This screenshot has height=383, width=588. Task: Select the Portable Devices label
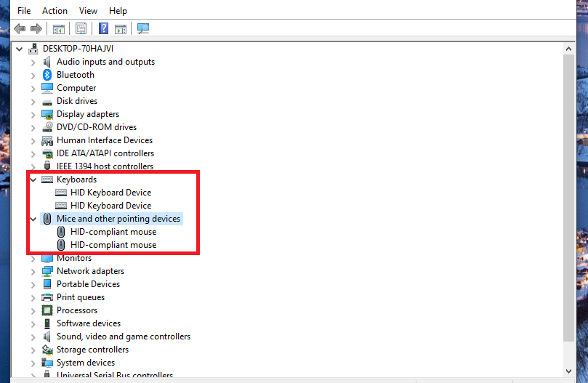88,284
